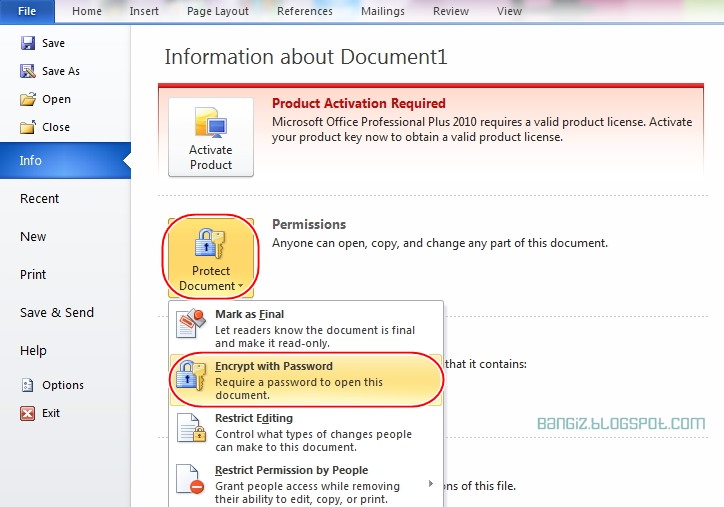Choose Restrict Permission by People option
The width and height of the screenshot is (724, 507).
coord(305,483)
